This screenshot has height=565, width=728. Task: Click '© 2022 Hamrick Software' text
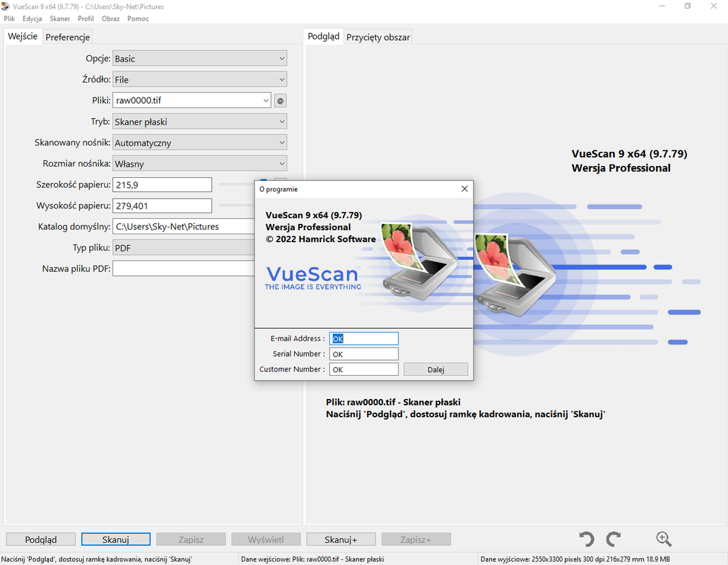(x=320, y=239)
